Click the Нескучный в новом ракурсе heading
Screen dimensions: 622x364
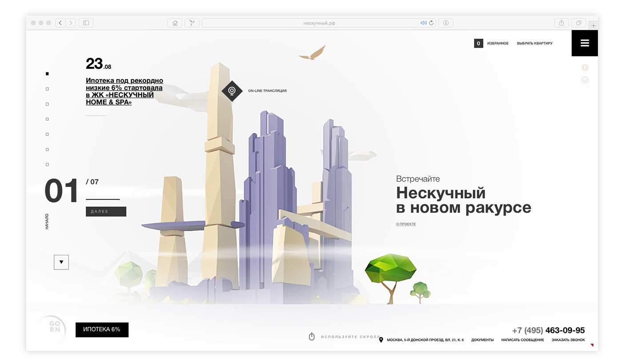[463, 200]
